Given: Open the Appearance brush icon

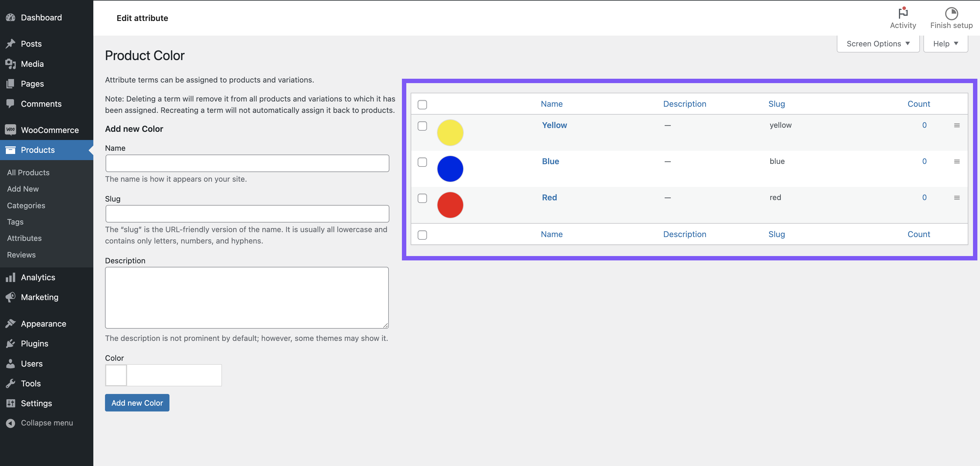Looking at the screenshot, I should [x=11, y=323].
